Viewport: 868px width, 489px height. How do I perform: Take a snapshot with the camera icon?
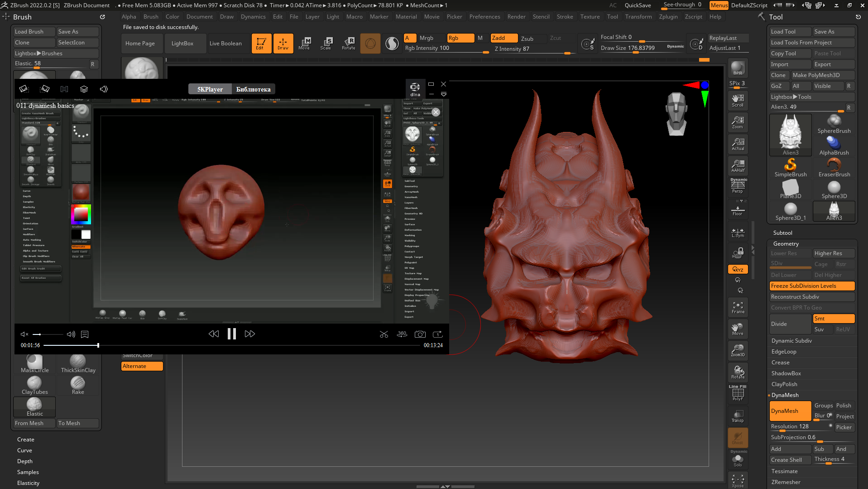(x=420, y=334)
